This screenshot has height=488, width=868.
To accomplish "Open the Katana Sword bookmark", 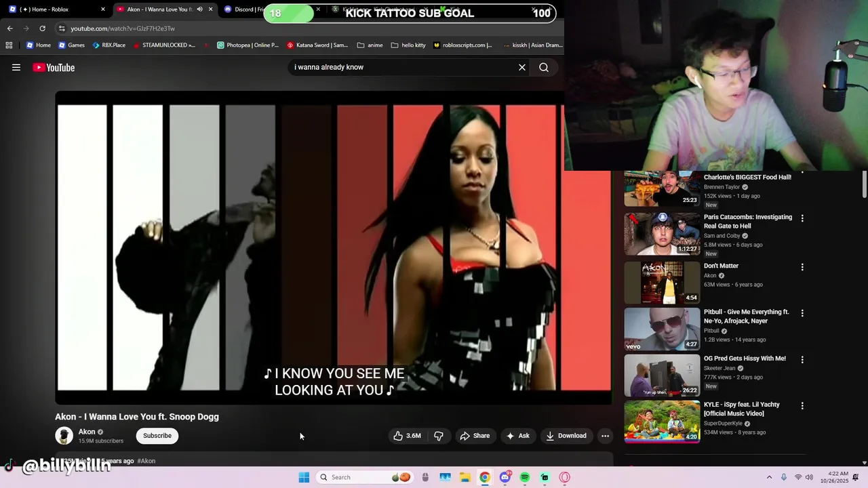I will [317, 45].
